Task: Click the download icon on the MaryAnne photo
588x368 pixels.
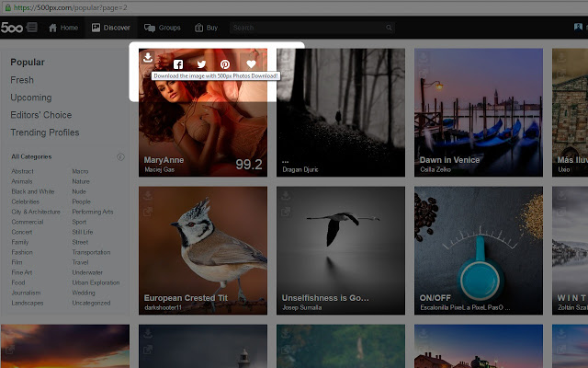Action: [x=148, y=57]
